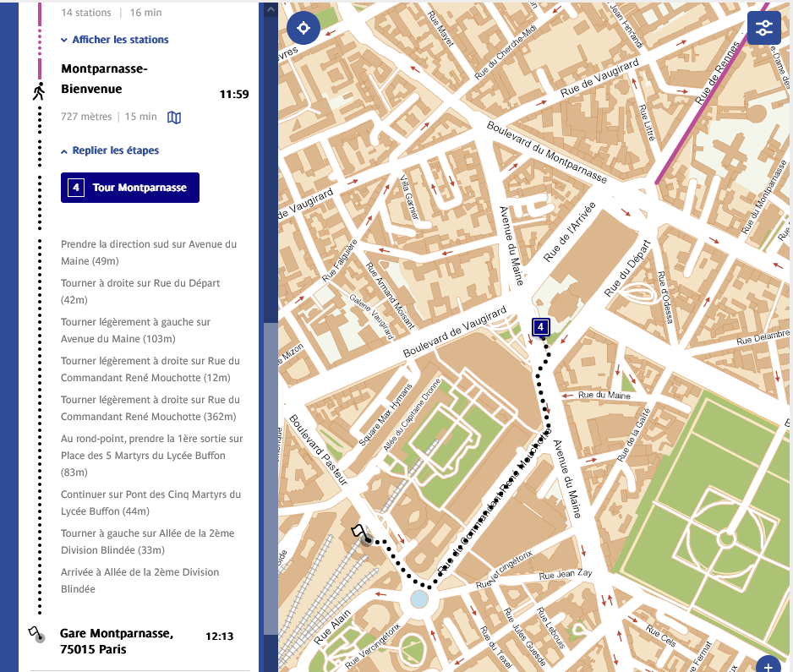793x672 pixels.
Task: Click the locate-me crosshair map button
Action: [304, 28]
